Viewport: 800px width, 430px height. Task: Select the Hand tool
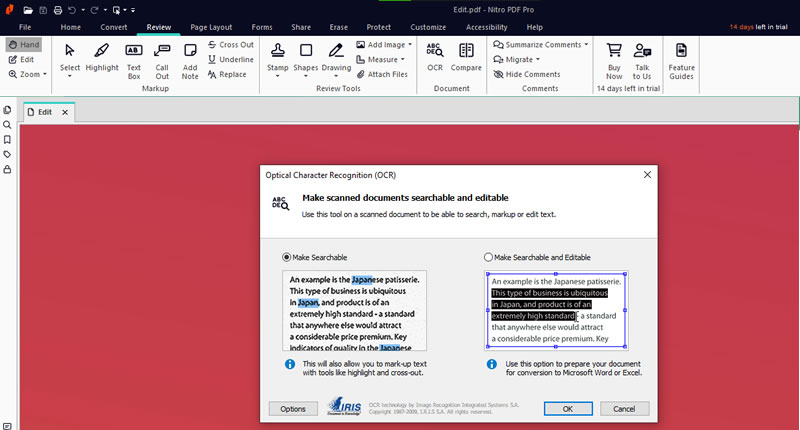pos(24,45)
